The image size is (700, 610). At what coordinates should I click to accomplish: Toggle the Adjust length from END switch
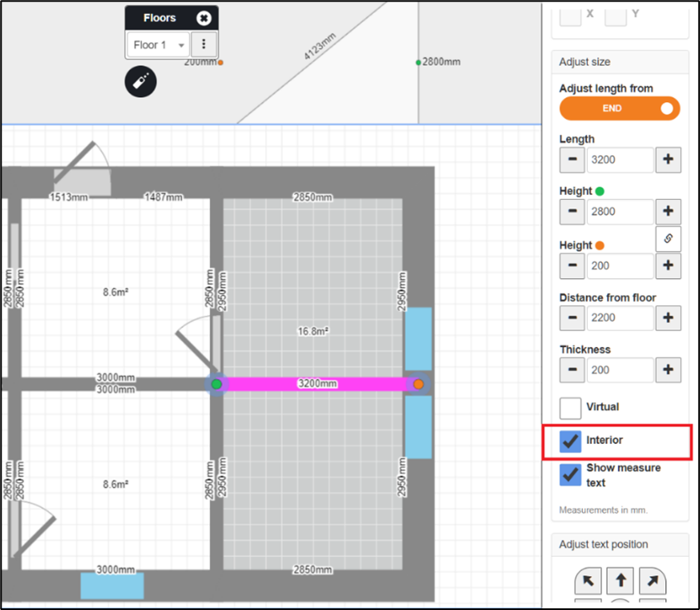coord(619,109)
